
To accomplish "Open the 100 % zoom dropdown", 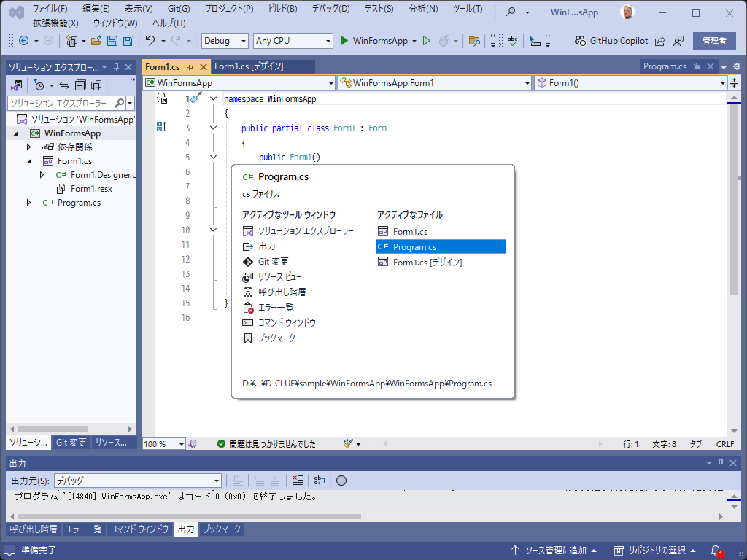I will tap(164, 444).
